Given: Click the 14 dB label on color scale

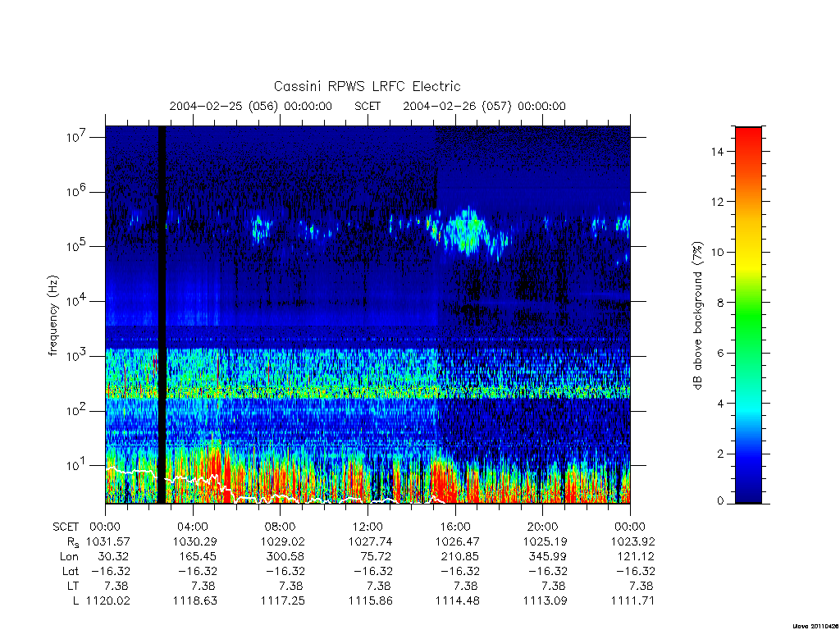Looking at the screenshot, I should [717, 152].
